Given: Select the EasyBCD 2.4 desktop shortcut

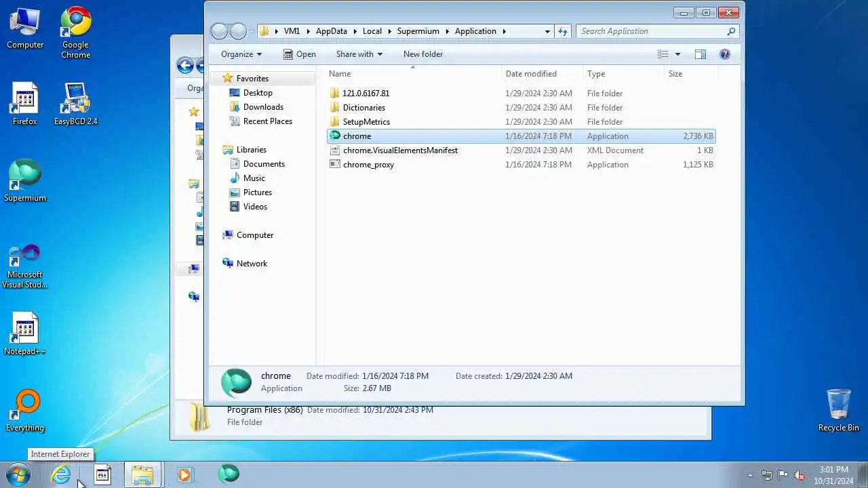Looking at the screenshot, I should (75, 104).
